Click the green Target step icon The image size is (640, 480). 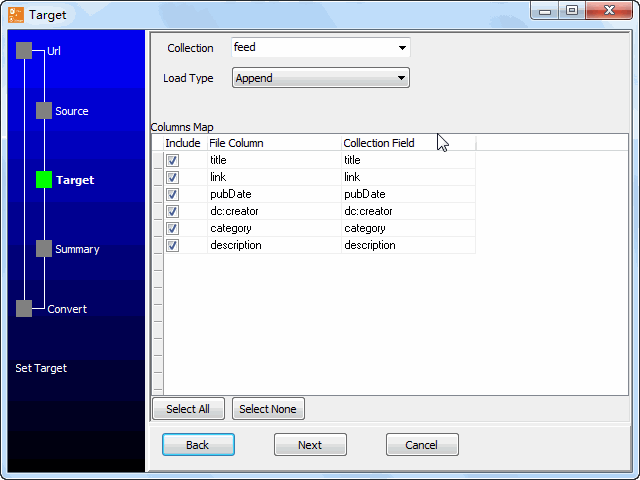point(44,180)
